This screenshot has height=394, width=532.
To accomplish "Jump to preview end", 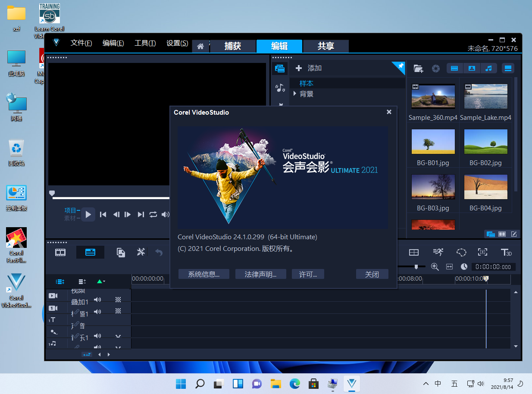I will click(141, 214).
